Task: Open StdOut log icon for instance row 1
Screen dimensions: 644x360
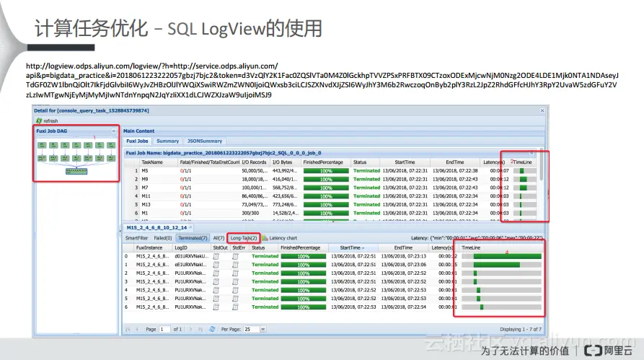Action: pos(216,265)
